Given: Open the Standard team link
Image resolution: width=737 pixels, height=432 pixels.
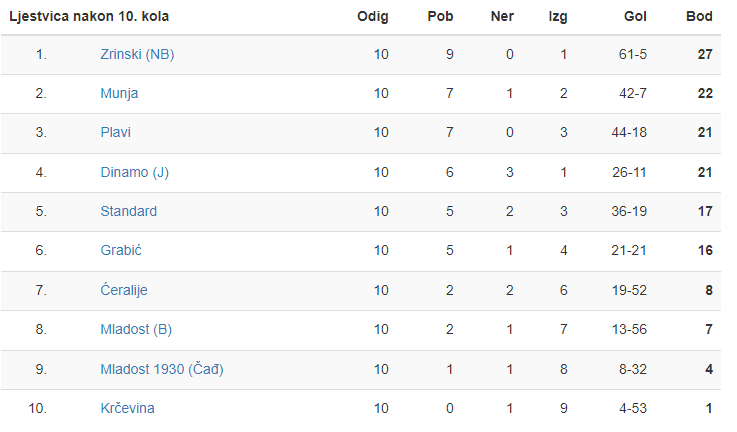Looking at the screenshot, I should (x=128, y=211).
